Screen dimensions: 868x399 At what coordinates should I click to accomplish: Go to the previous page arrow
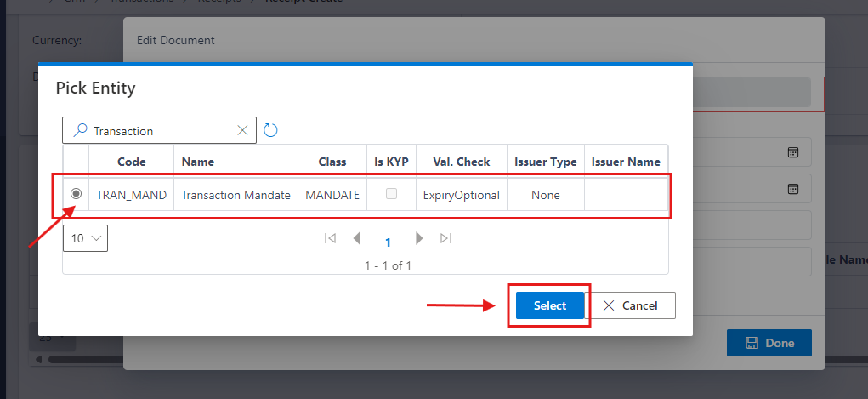(x=357, y=238)
